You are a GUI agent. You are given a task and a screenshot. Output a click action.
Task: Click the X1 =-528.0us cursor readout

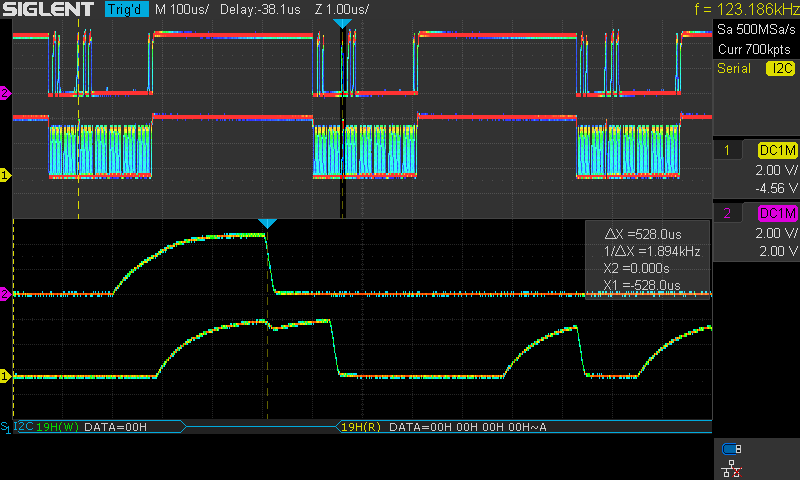point(642,285)
